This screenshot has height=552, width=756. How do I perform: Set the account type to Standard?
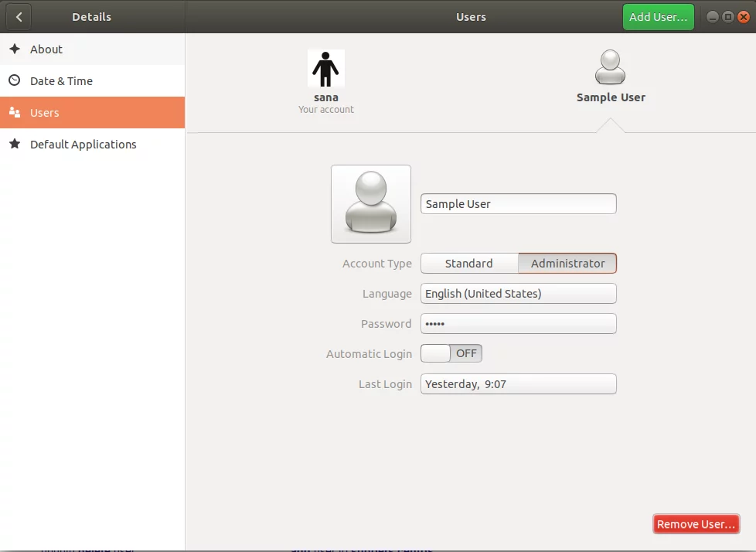[469, 263]
